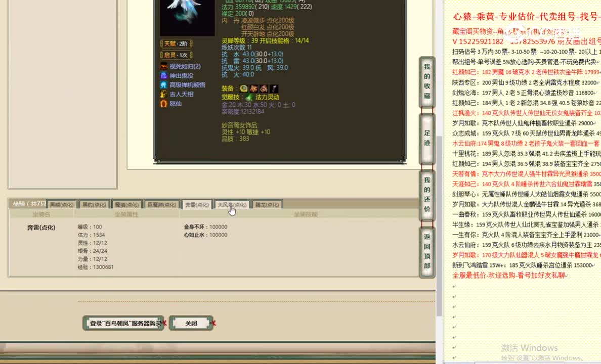601x364 pixels.
Task: Click 吉人天相 skill name
Action: [x=182, y=94]
